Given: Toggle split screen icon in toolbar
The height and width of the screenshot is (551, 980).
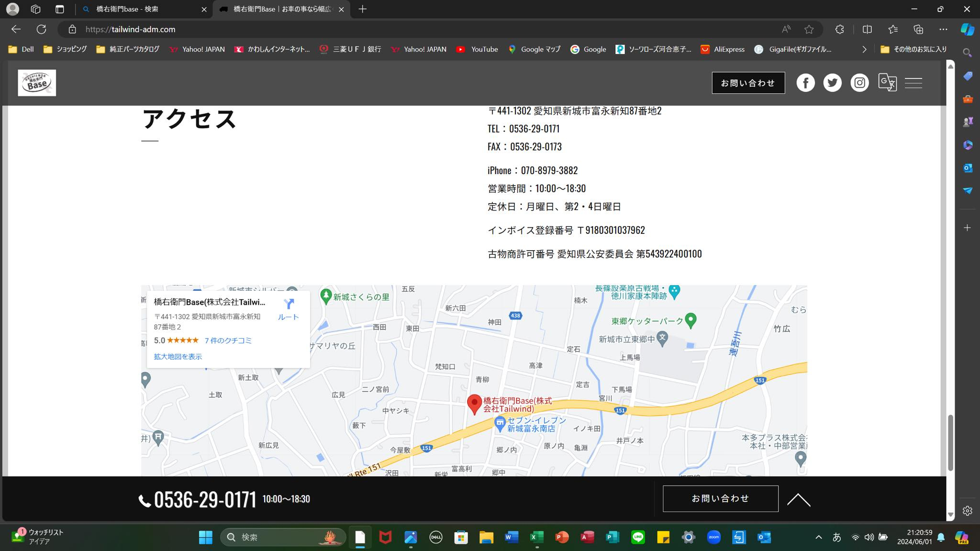Looking at the screenshot, I should pos(867,29).
